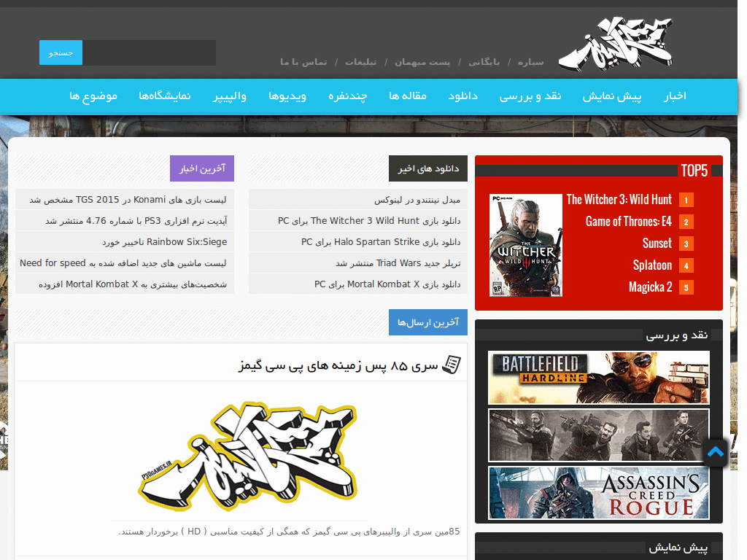The width and height of the screenshot is (747, 560).
Task: Open Mortal Kombat X characters news item
Action: (x=133, y=284)
